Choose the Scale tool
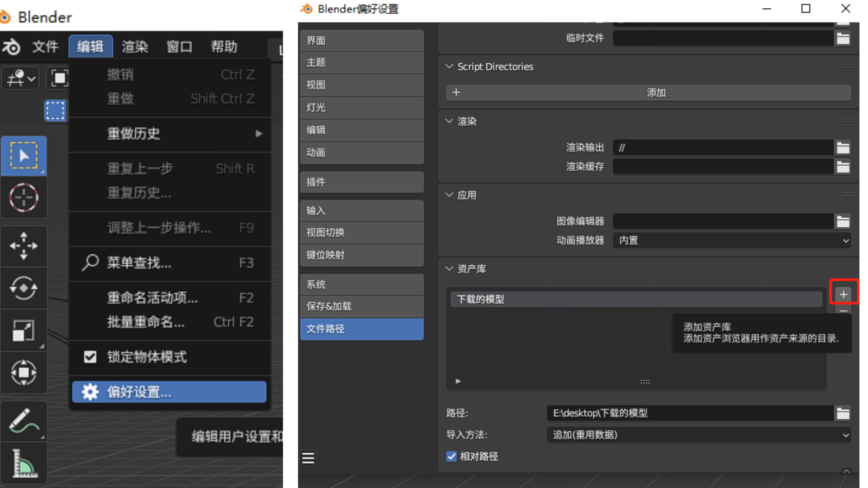This screenshot has width=868, height=488. click(24, 330)
